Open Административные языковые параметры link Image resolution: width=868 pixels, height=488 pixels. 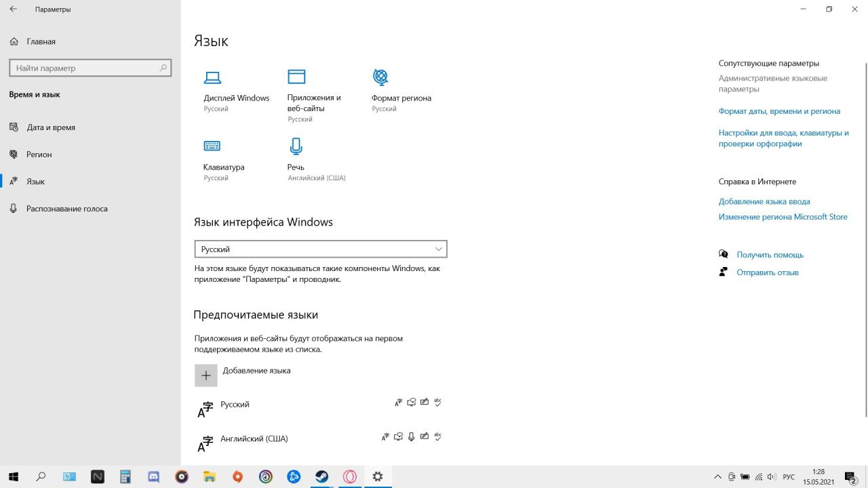773,83
